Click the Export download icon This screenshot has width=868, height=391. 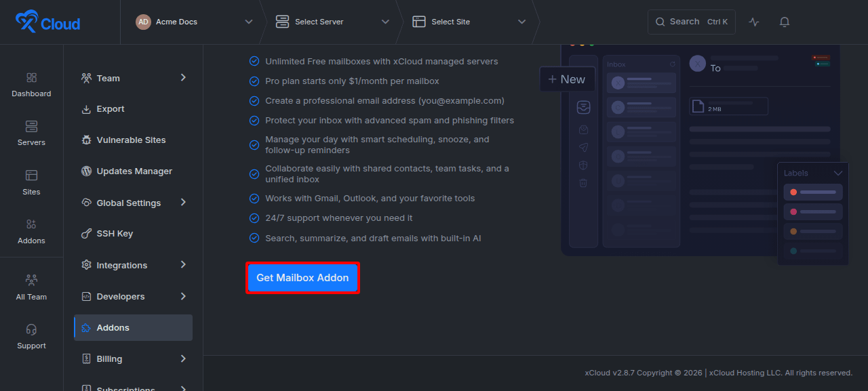pos(86,109)
